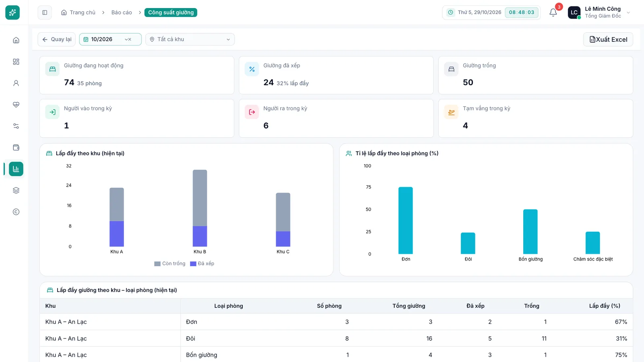Select Công suất giường breadcrumb tab

[x=171, y=12]
